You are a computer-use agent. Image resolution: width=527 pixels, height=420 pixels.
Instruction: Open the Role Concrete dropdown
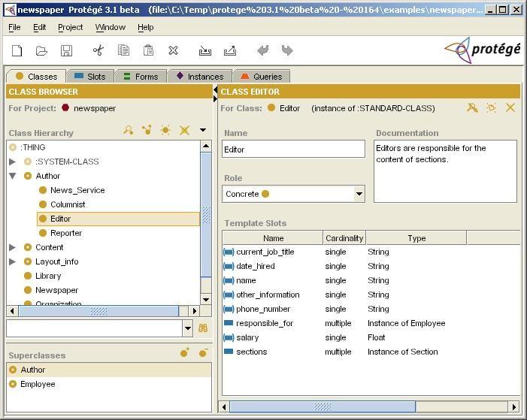pyautogui.click(x=359, y=194)
